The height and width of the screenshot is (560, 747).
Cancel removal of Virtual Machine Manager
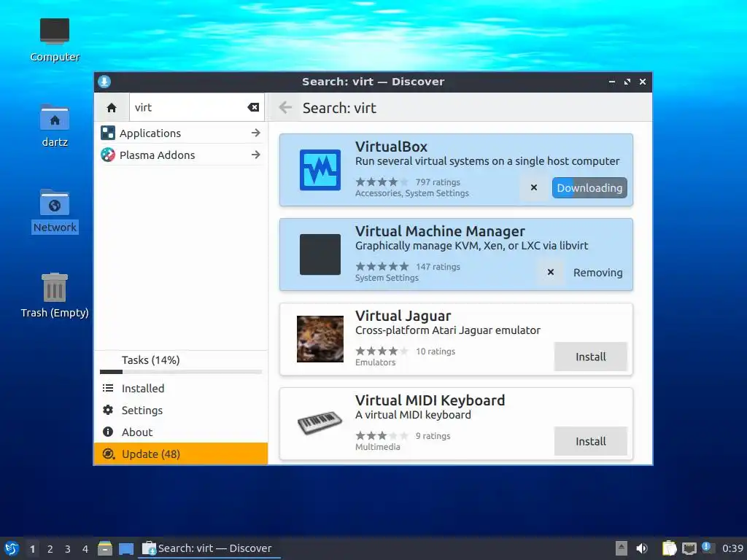tap(551, 272)
